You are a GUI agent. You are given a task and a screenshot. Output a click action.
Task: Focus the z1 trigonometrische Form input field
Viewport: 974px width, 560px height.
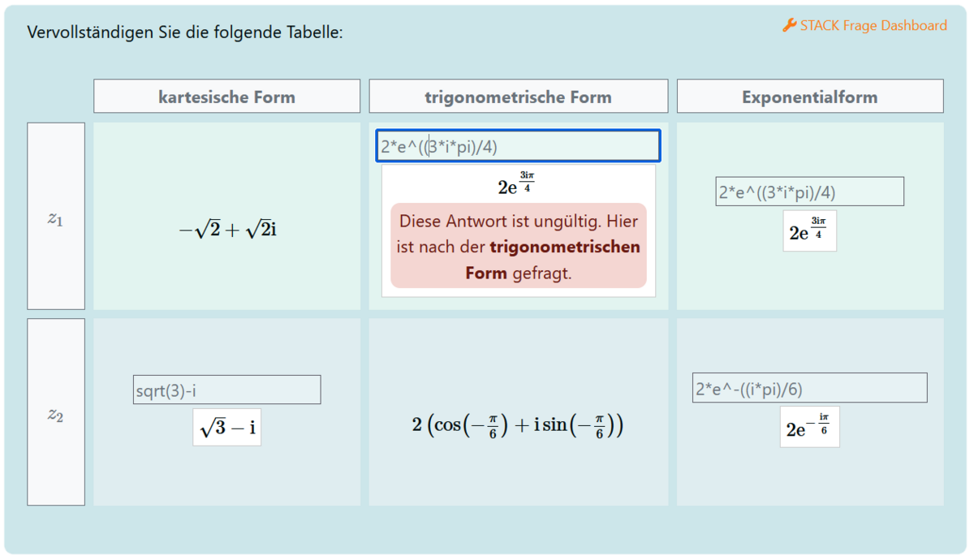(x=518, y=146)
